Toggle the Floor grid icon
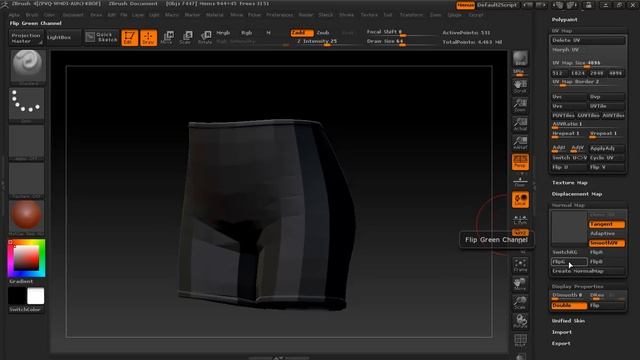The width and height of the screenshot is (640, 360). [520, 181]
